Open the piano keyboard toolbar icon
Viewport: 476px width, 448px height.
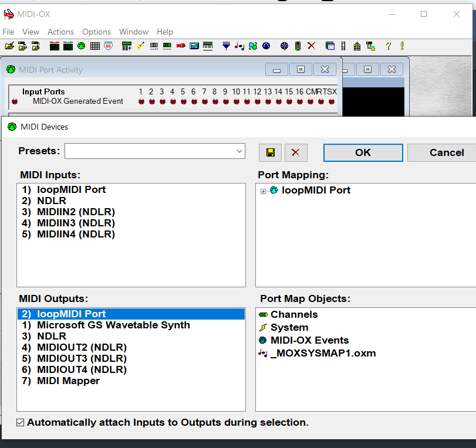coord(208,46)
